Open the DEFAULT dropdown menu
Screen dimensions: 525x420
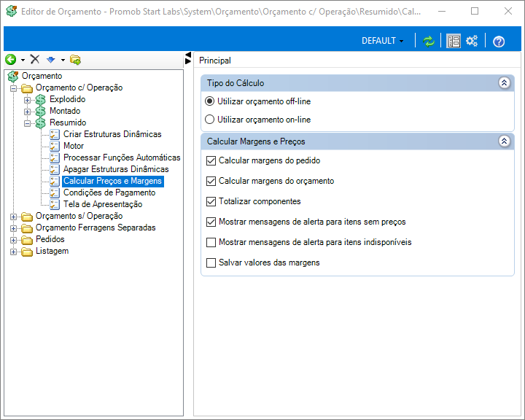coord(382,41)
